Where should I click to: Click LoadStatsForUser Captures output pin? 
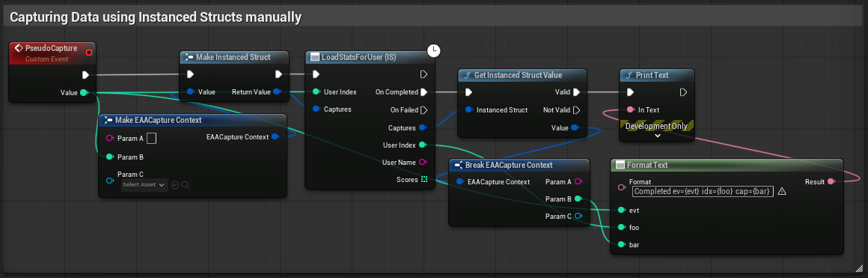click(423, 127)
